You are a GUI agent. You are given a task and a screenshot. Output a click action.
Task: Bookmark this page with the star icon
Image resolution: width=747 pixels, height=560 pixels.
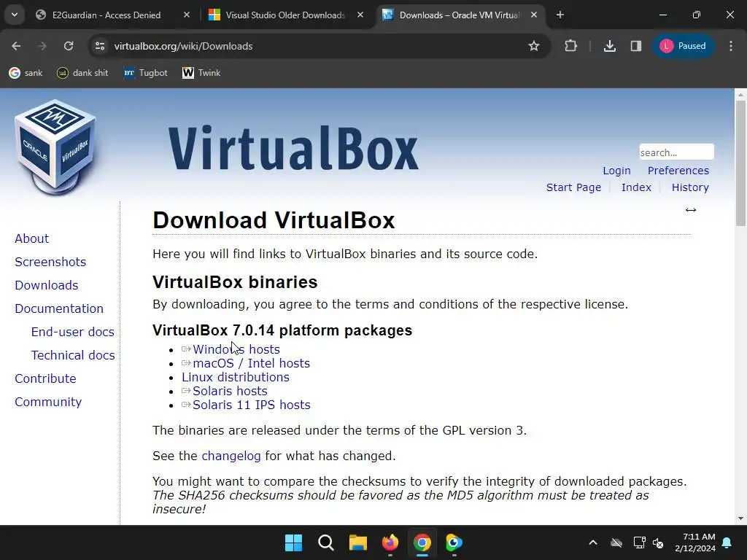[534, 46]
